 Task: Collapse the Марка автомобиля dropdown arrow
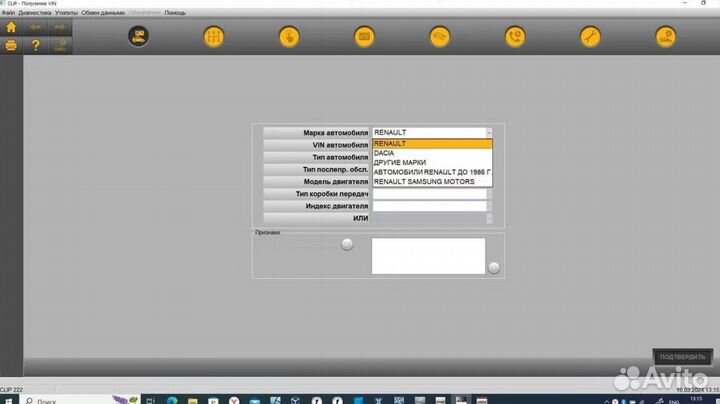click(488, 132)
